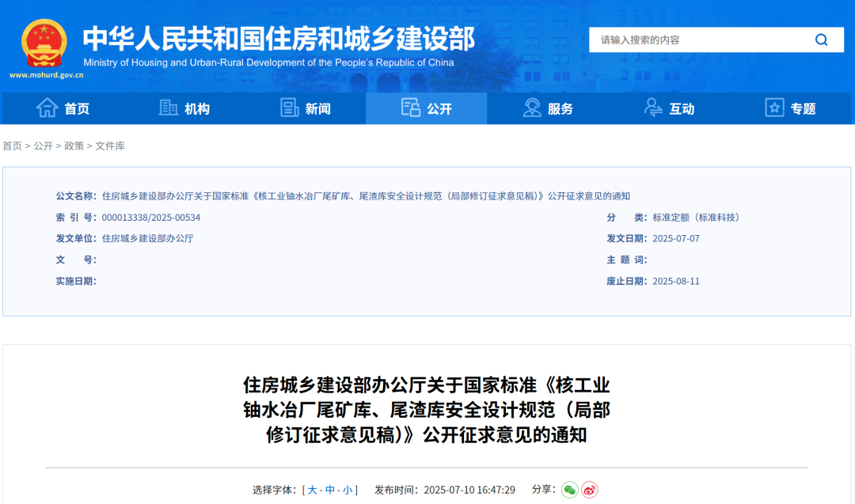Click the home icon beside 首页

pos(47,108)
